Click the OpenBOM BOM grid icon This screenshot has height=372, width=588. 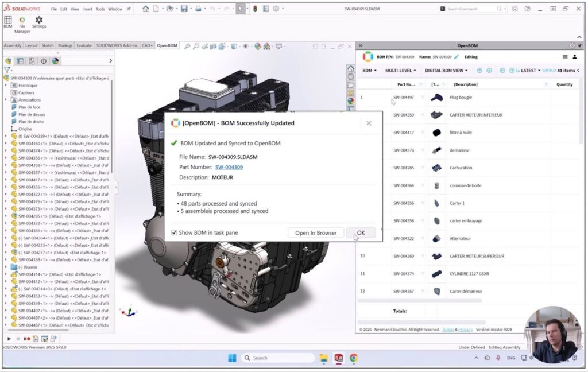(x=8, y=20)
